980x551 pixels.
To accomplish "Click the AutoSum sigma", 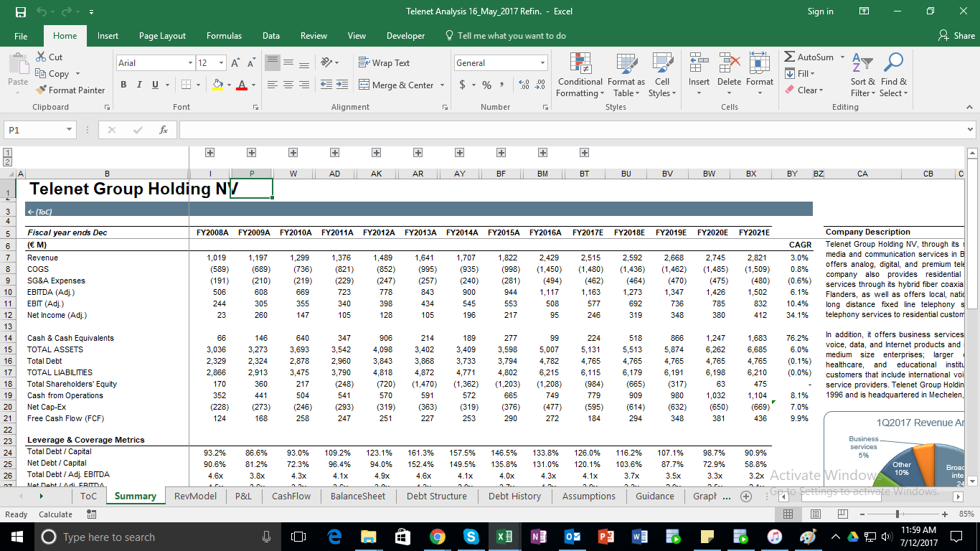I will coord(789,57).
